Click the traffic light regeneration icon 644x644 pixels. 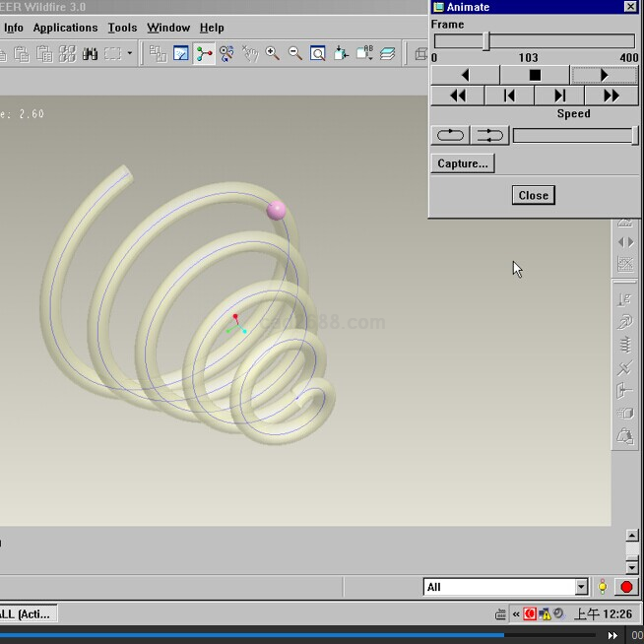602,587
